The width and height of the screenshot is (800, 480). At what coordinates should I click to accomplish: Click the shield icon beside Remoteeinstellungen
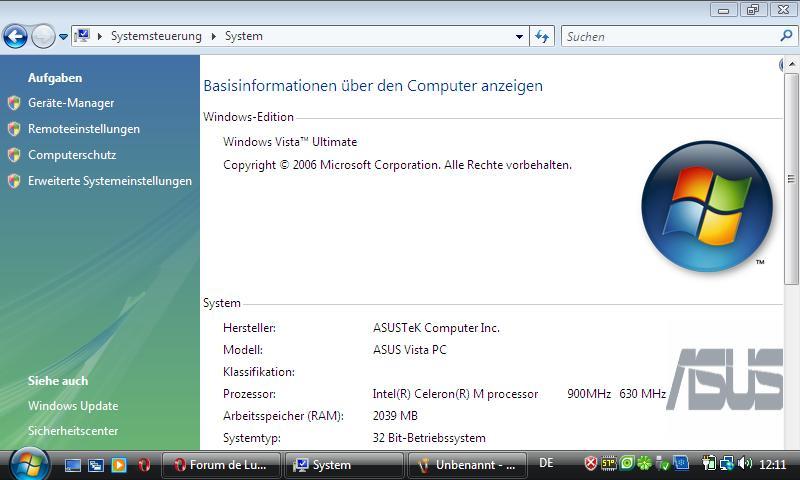click(14, 129)
